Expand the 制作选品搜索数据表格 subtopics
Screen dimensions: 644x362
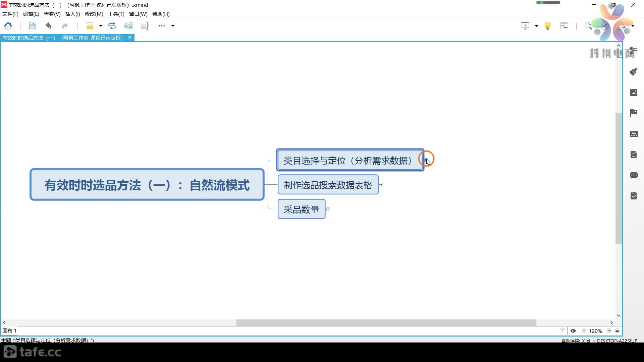[381, 185]
